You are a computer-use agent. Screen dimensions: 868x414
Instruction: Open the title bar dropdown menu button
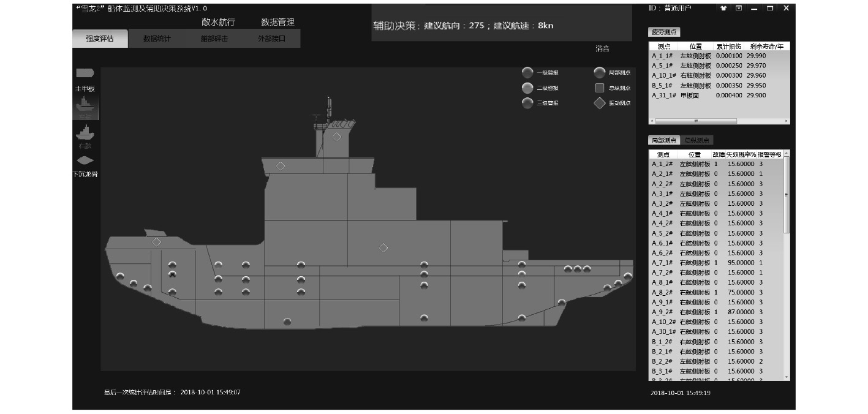(739, 8)
